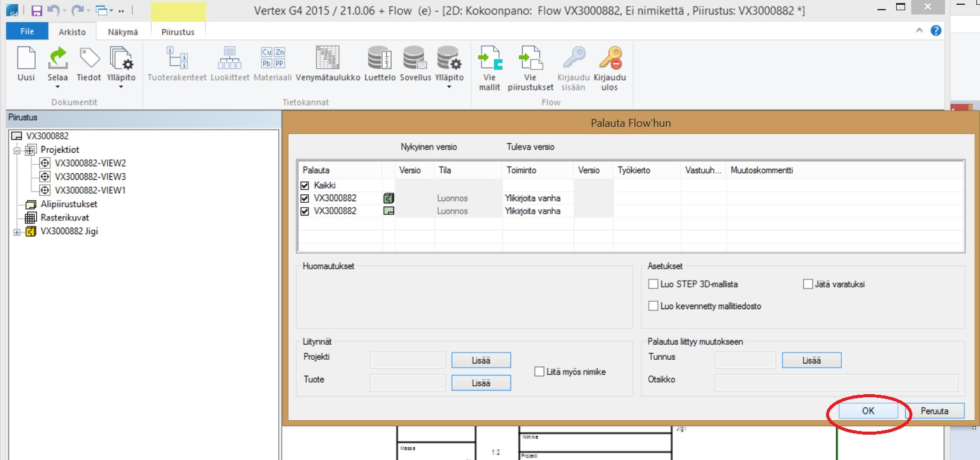Collapse the Projektiot tree node
The height and width of the screenshot is (460, 980).
click(17, 150)
